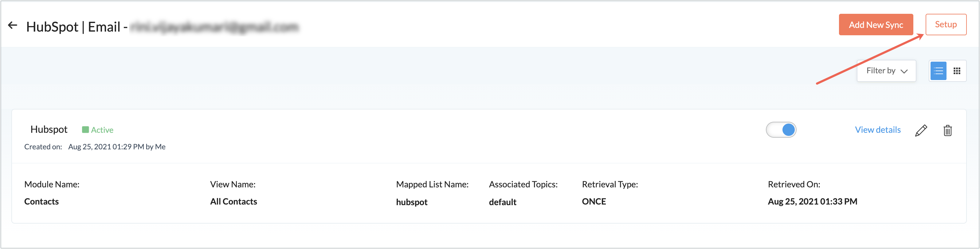Image resolution: width=980 pixels, height=249 pixels.
Task: Switch to grid view icon
Action: 957,71
